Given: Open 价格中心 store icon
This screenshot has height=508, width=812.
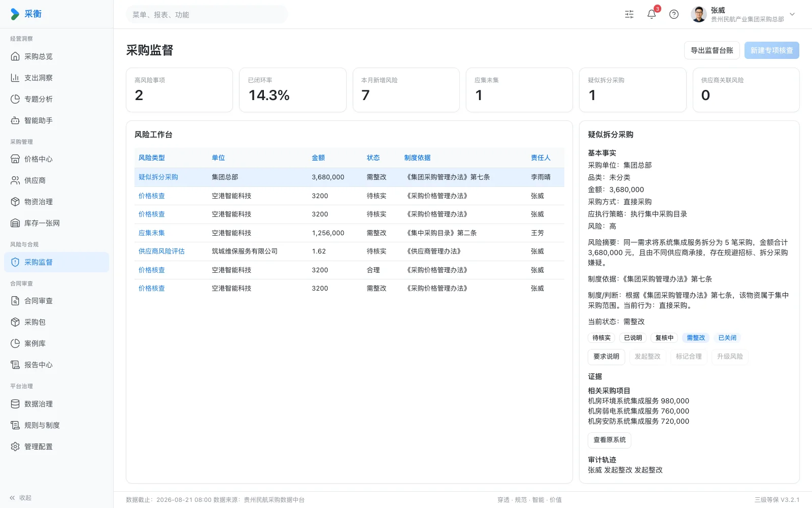Looking at the screenshot, I should [15, 159].
